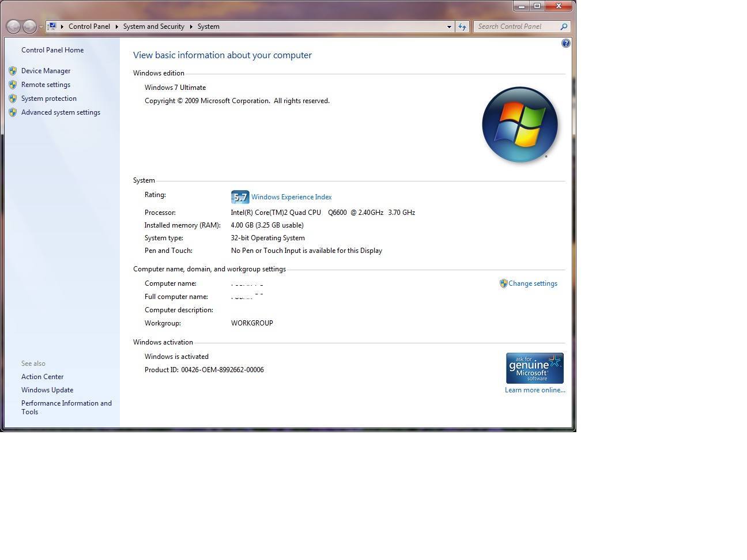The image size is (747, 560).
Task: Open Device Manager link
Action: point(46,71)
